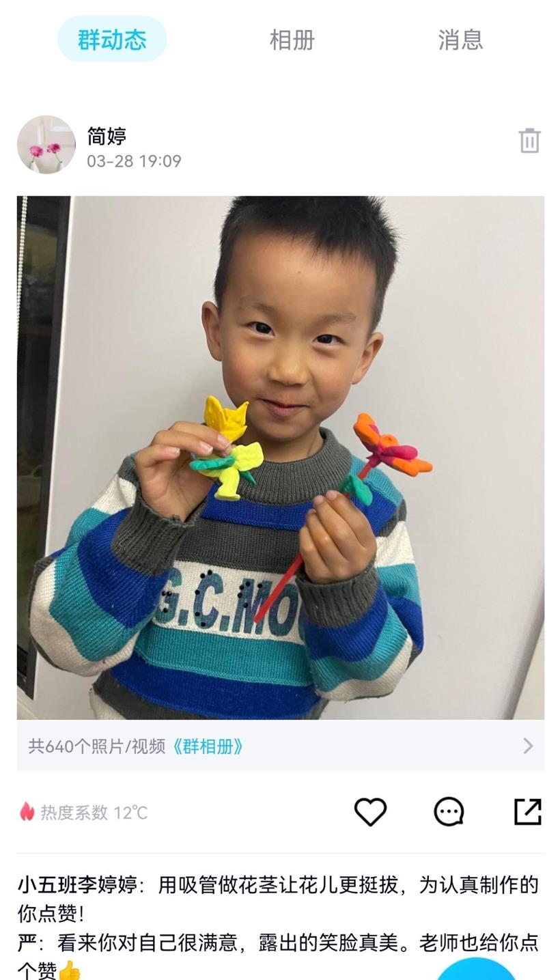Like the post with heart icon
Screen dimensions: 560x980
(x=370, y=812)
